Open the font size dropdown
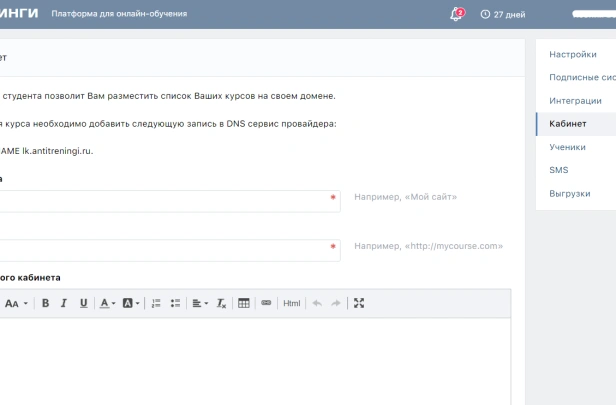The width and height of the screenshot is (616, 405). (x=15, y=303)
